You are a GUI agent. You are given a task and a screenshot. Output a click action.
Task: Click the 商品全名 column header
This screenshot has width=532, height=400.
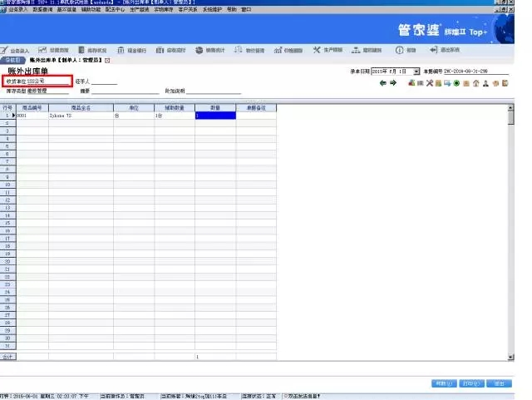[81, 108]
